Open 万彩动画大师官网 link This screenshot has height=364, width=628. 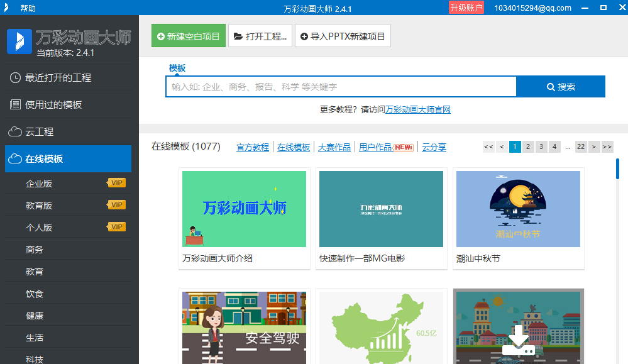pos(418,110)
